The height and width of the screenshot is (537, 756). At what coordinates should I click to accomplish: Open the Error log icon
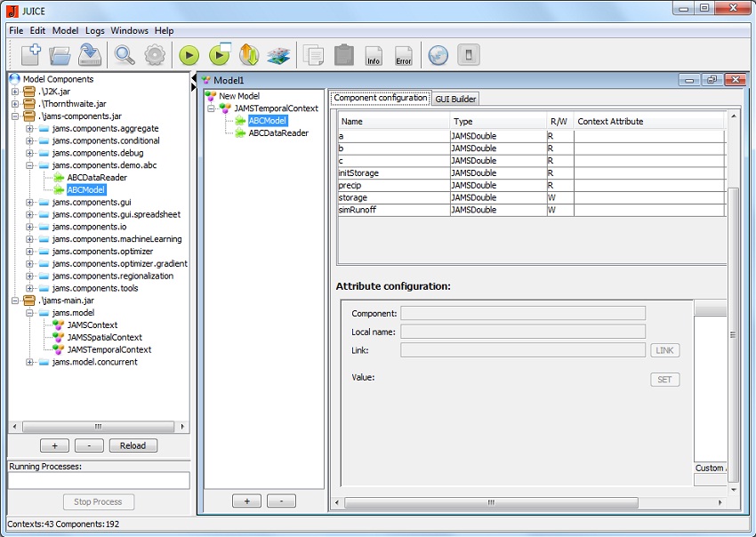pyautogui.click(x=404, y=55)
